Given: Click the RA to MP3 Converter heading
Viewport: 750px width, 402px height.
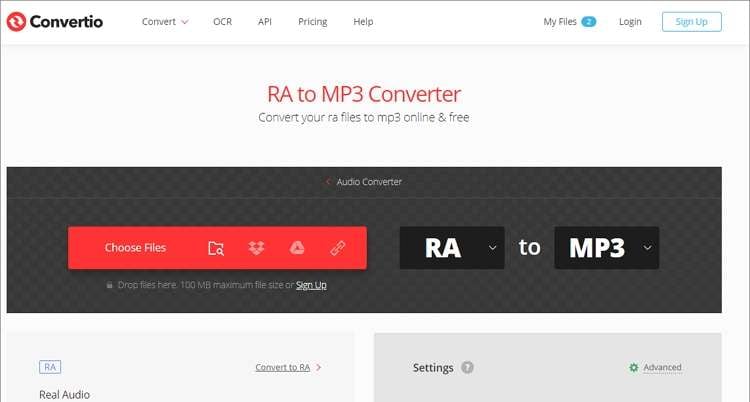Looking at the screenshot, I should point(364,94).
